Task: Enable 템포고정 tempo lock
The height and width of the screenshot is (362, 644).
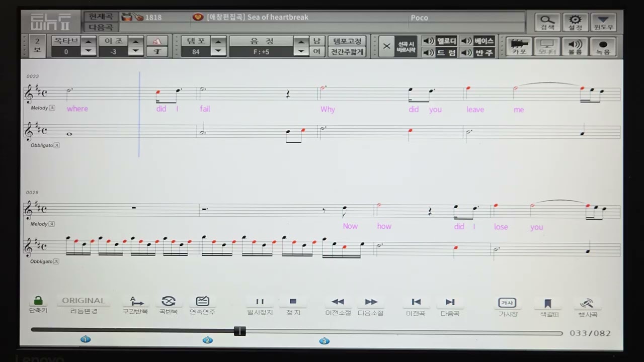Action: (x=347, y=41)
